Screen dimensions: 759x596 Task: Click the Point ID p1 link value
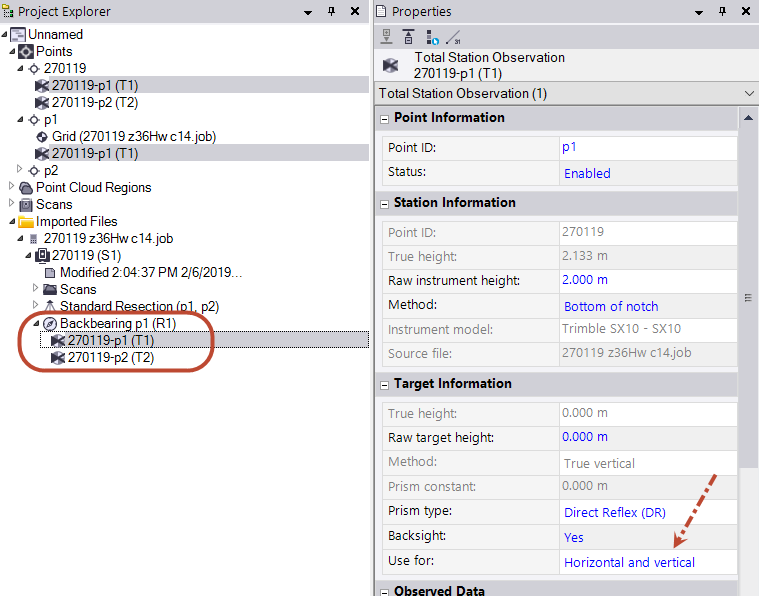(x=569, y=147)
